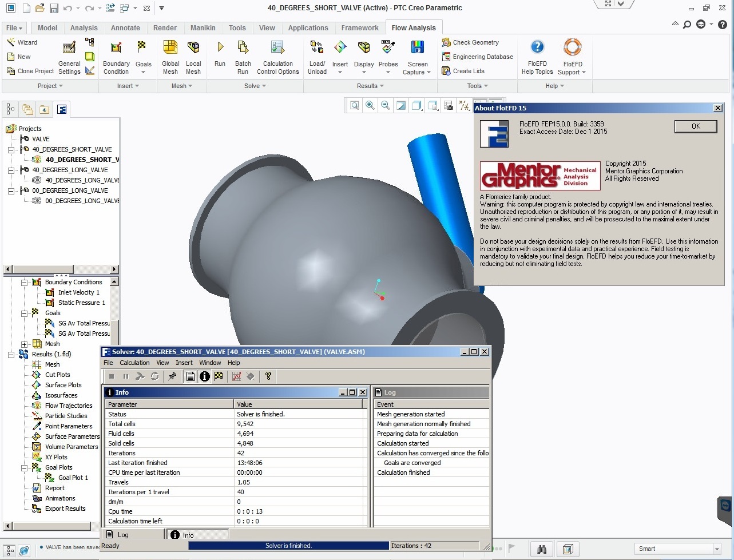Click Create Lids

click(463, 71)
